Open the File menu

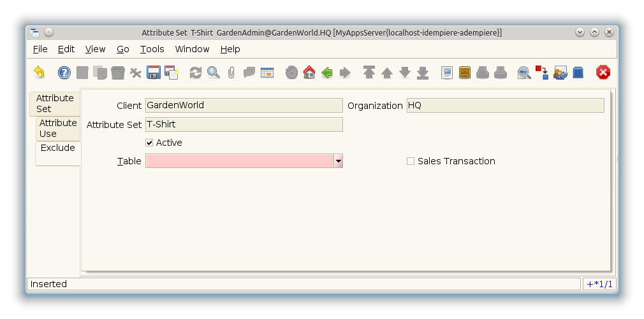[40, 49]
